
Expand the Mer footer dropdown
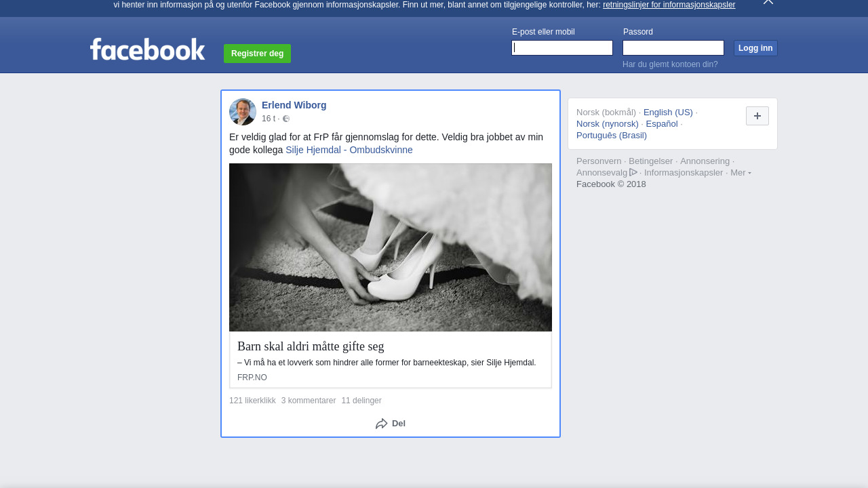coord(741,173)
